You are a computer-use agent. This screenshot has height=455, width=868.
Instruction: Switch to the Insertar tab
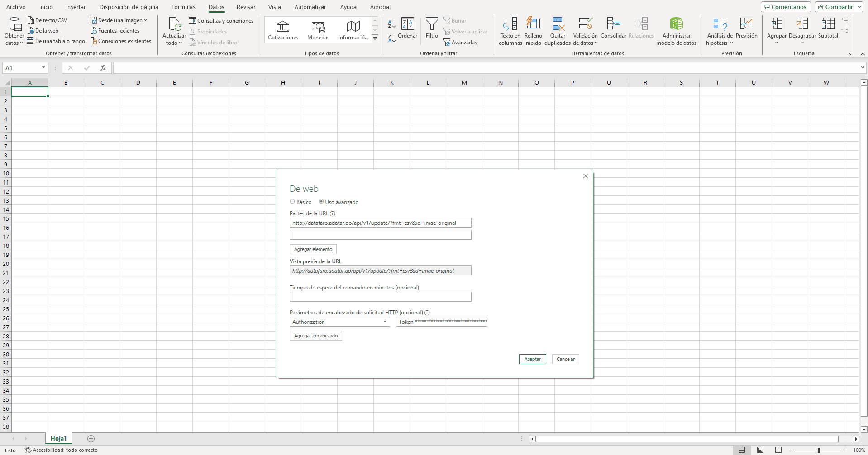(76, 7)
